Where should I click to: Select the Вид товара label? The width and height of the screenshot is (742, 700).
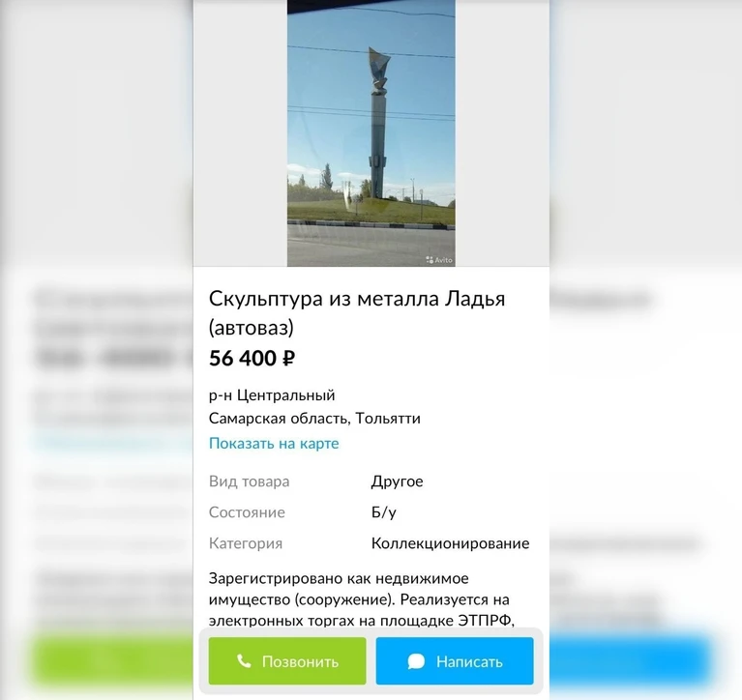click(249, 481)
